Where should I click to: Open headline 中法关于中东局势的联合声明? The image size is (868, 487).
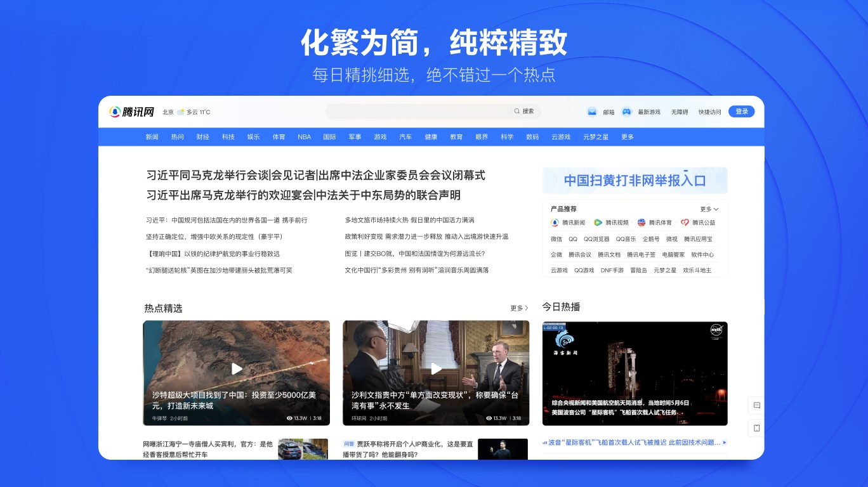389,195
